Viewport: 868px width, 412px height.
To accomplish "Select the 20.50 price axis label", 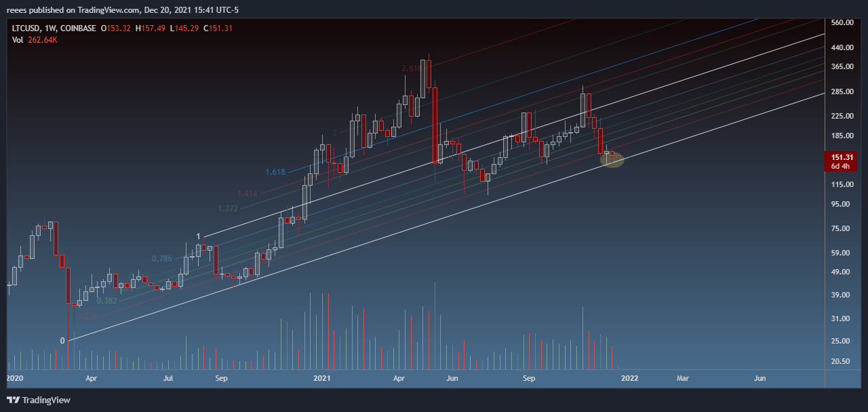I will tap(840, 361).
